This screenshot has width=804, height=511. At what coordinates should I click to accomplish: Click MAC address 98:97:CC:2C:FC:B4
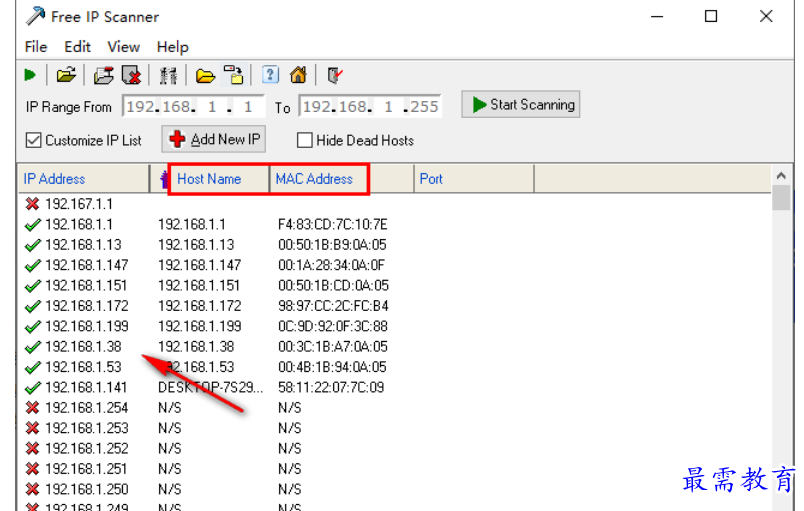(333, 306)
